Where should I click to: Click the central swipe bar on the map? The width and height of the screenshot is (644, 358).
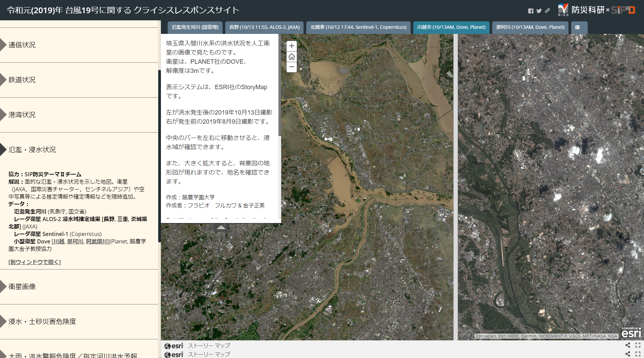click(x=456, y=186)
